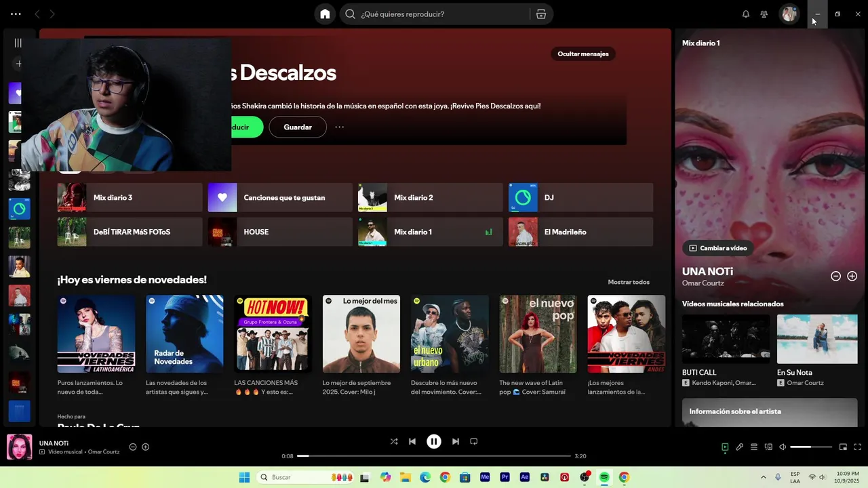Open el nuevo pop playlist card
This screenshot has height=488, width=868.
[x=538, y=345]
